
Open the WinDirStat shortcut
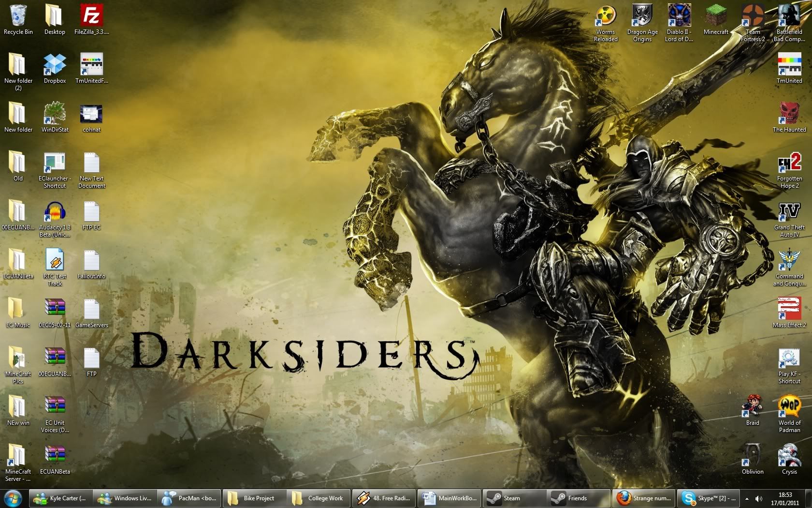(x=55, y=117)
